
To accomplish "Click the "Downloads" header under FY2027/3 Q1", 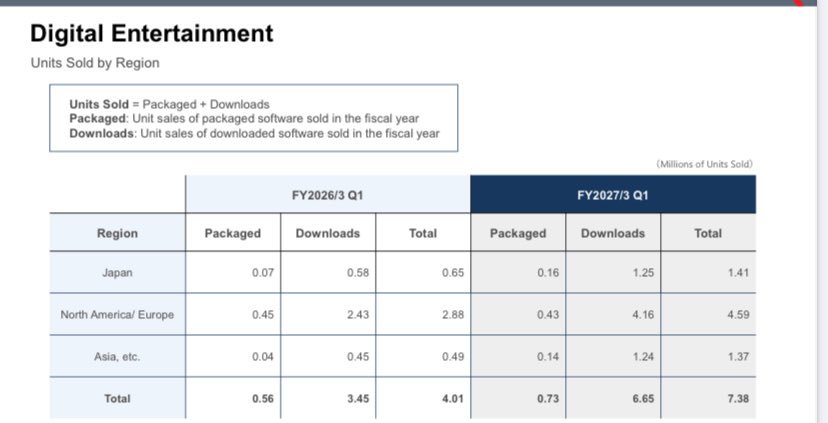I will pyautogui.click(x=613, y=233).
